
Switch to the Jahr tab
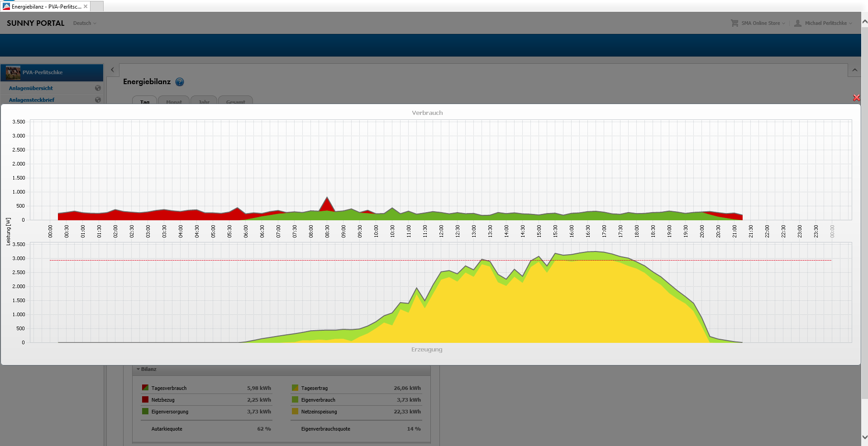(204, 101)
